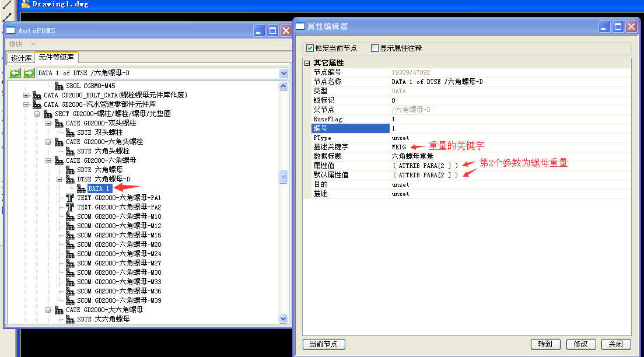Click the tree's scroll-down arrow

click(283, 319)
